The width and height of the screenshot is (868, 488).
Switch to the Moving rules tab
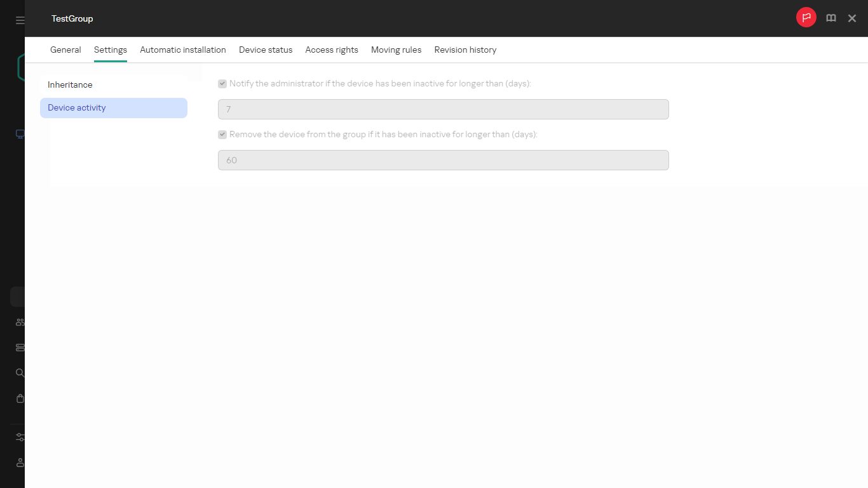(396, 50)
